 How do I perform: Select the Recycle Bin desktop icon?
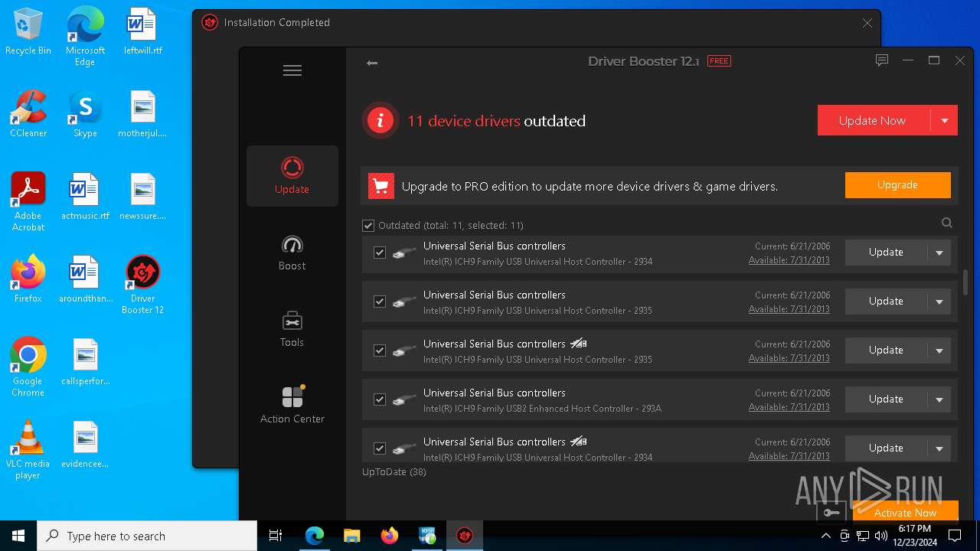click(28, 31)
